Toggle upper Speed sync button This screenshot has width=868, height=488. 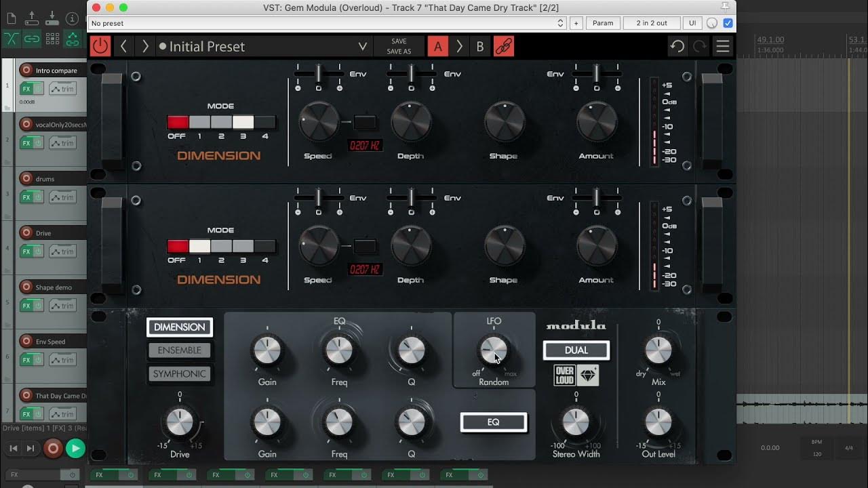[365, 123]
